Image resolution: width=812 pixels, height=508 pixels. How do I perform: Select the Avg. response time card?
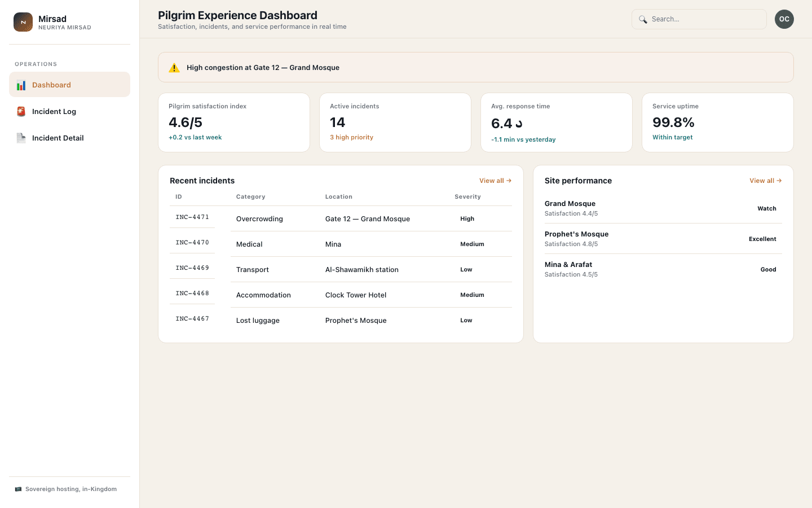click(557, 122)
